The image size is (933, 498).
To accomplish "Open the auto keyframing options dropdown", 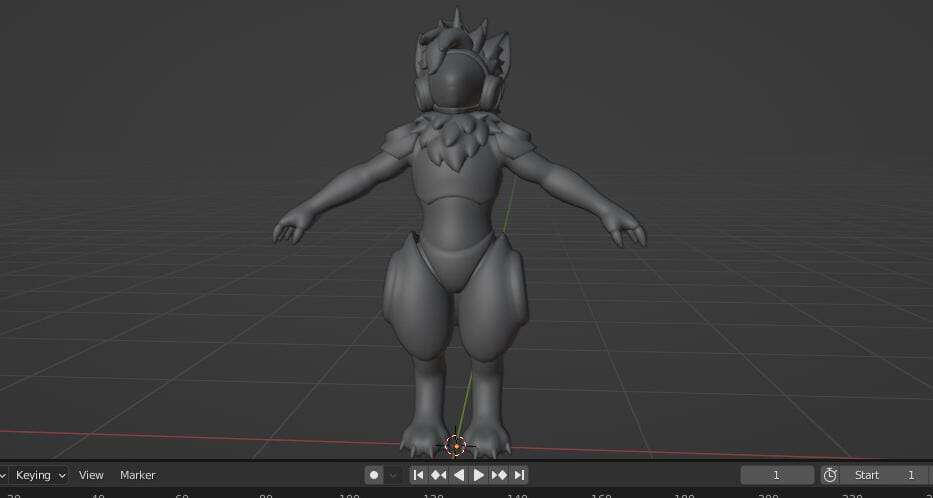I will (393, 475).
